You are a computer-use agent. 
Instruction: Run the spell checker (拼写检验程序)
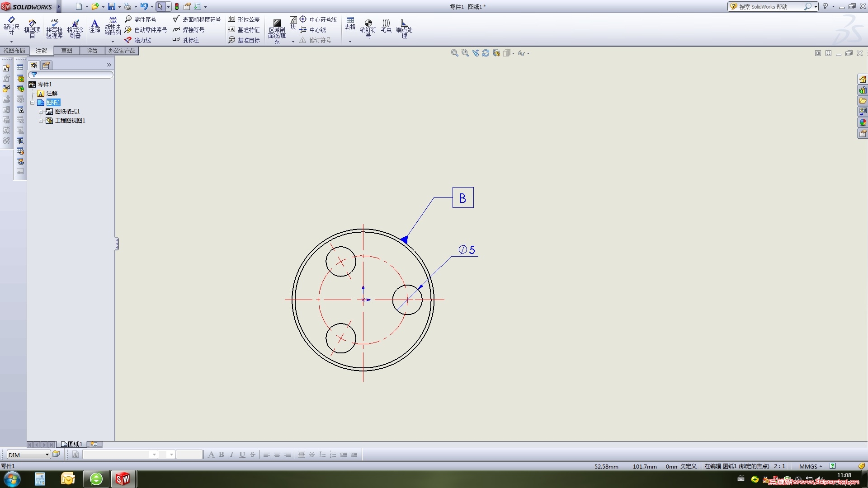(x=54, y=28)
